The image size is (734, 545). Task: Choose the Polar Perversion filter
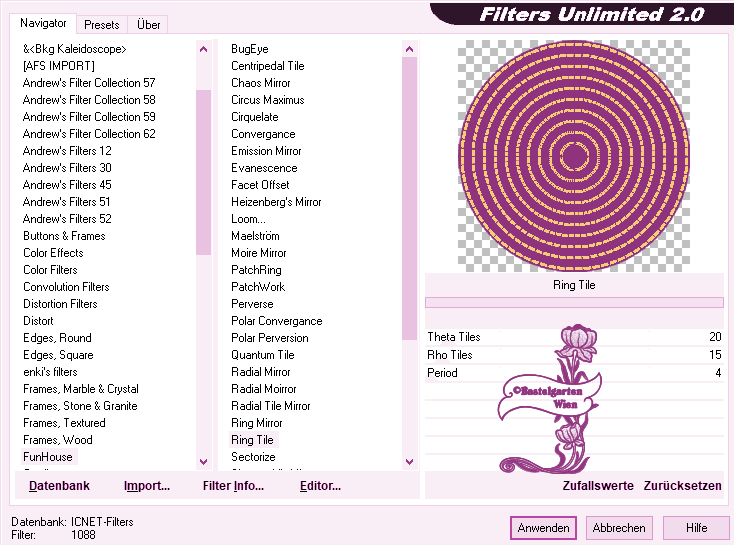(x=270, y=338)
